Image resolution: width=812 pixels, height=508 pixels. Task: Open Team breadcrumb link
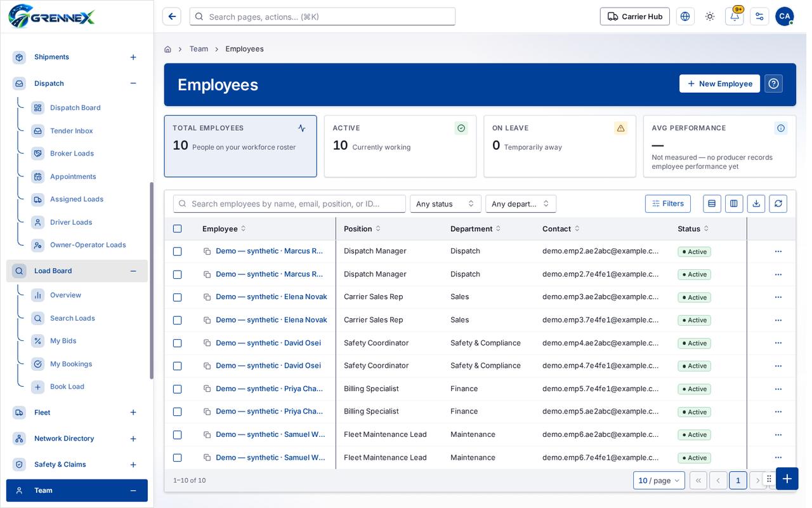coord(199,49)
